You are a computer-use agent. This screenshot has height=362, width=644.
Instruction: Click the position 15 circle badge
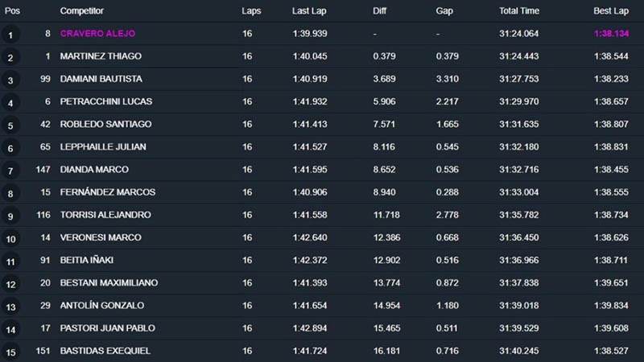click(x=10, y=352)
